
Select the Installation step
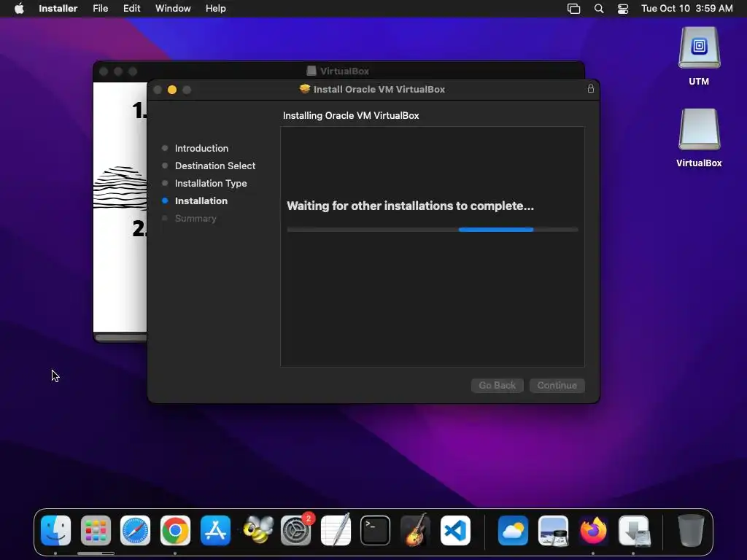coord(201,201)
